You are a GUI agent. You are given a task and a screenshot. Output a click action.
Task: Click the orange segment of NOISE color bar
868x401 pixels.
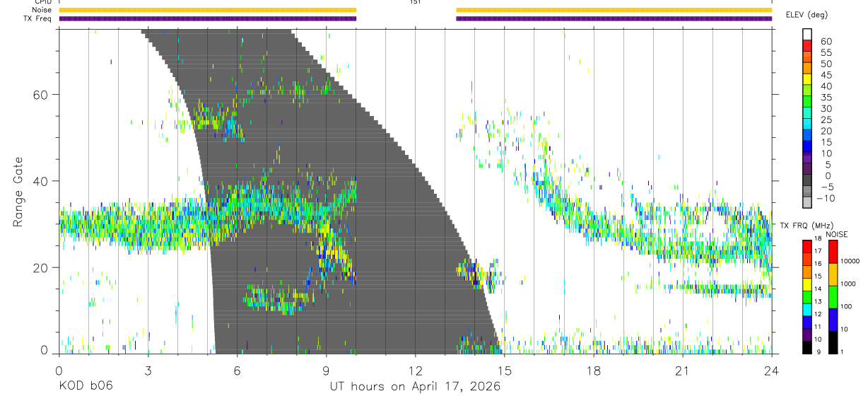(x=833, y=274)
